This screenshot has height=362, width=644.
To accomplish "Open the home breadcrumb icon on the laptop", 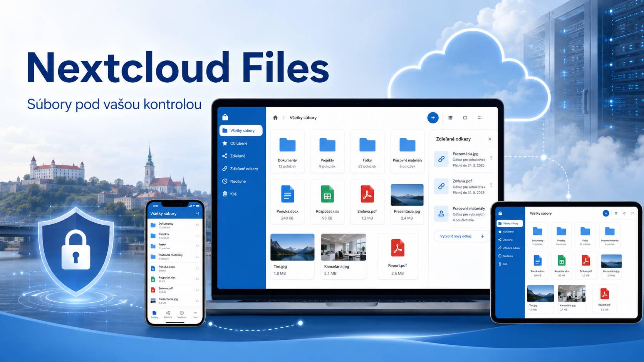I will click(275, 118).
